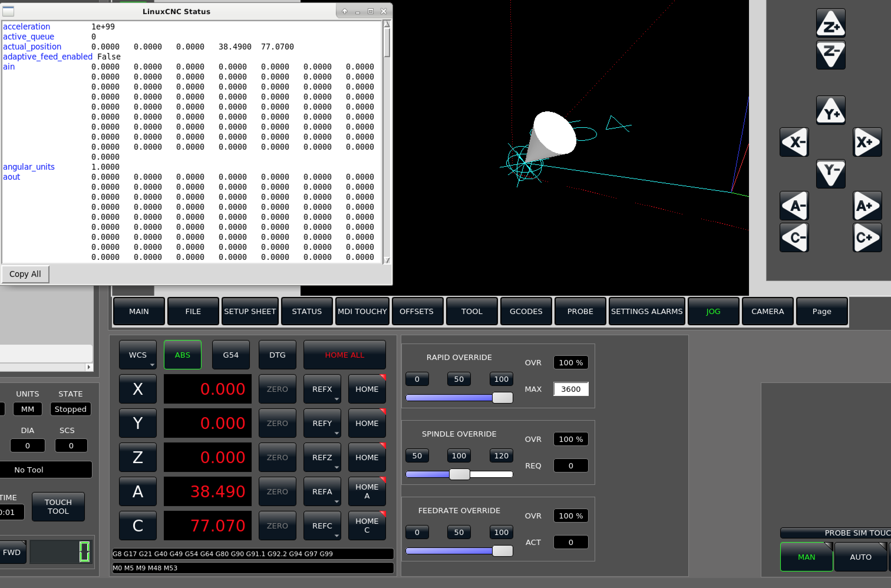Select the C axis button

(138, 525)
